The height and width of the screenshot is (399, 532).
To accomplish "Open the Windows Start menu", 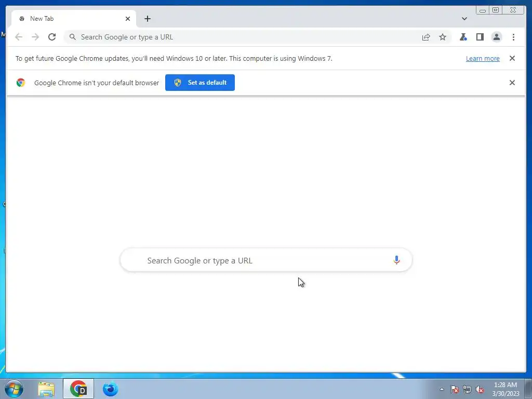I will coord(14,389).
